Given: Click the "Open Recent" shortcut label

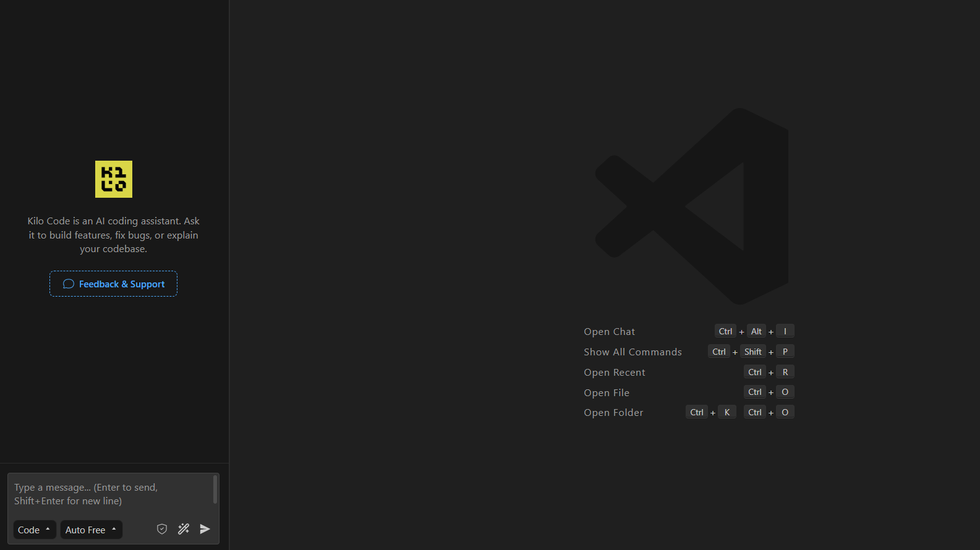Looking at the screenshot, I should click(615, 373).
